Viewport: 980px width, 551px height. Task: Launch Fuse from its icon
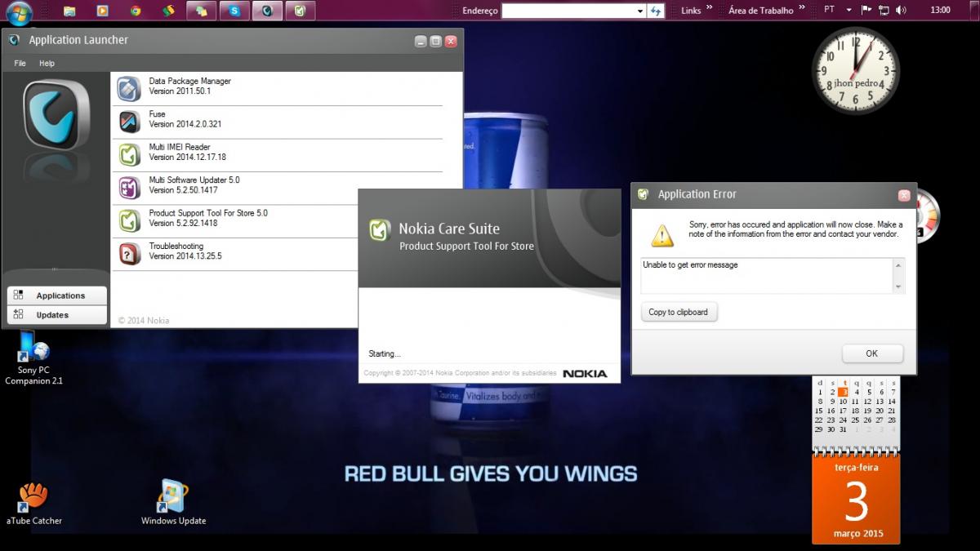click(x=129, y=122)
